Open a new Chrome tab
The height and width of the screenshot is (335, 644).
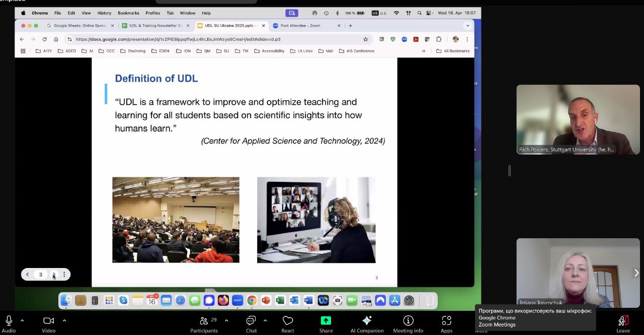(x=350, y=26)
